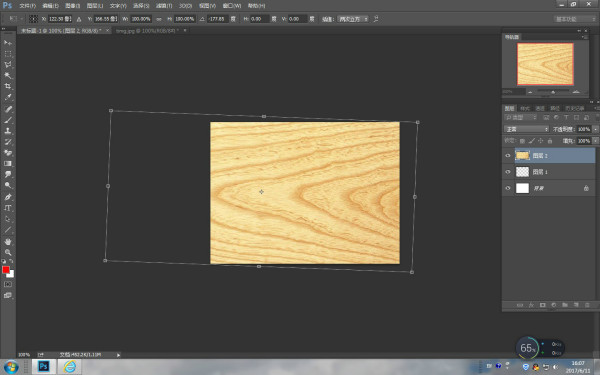Open the Edit menu

point(50,6)
